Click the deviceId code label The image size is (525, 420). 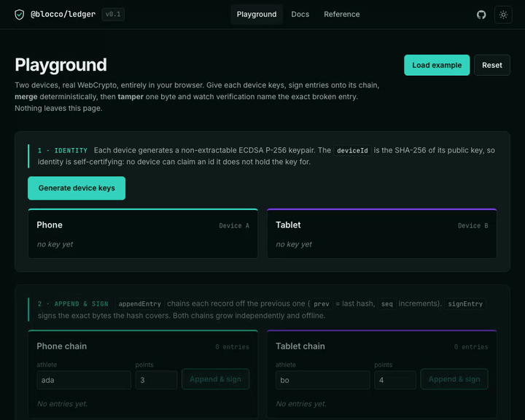click(352, 150)
